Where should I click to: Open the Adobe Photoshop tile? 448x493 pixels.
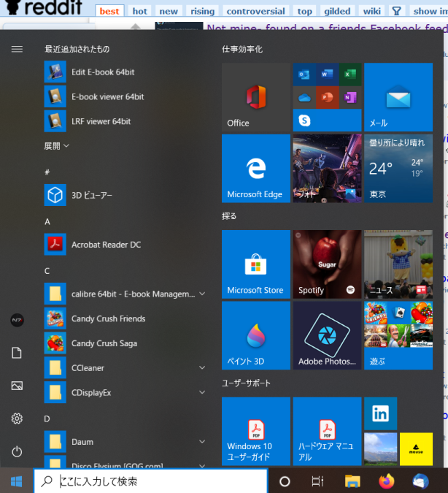click(x=327, y=335)
